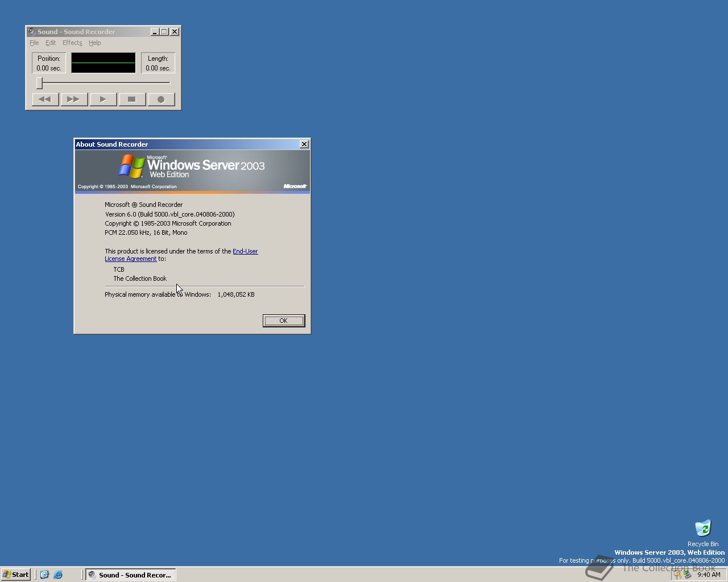Begin recording with the Record button

coord(161,99)
